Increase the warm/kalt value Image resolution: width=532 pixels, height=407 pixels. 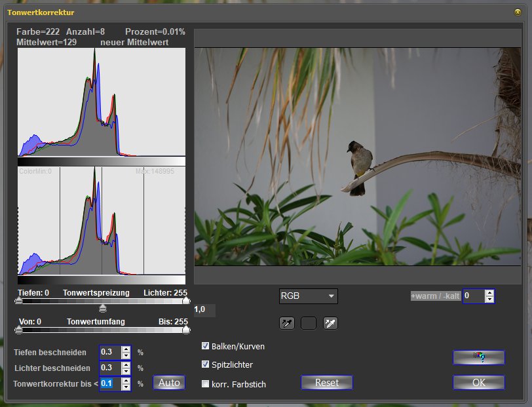pos(489,293)
